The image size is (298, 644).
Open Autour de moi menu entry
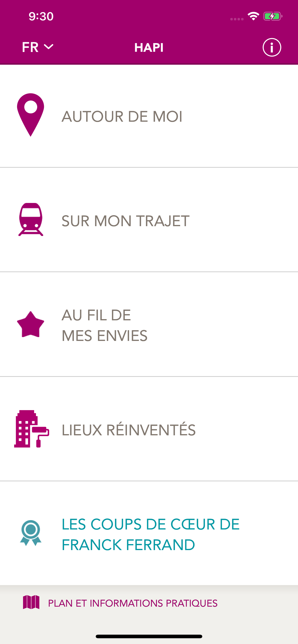(x=122, y=116)
